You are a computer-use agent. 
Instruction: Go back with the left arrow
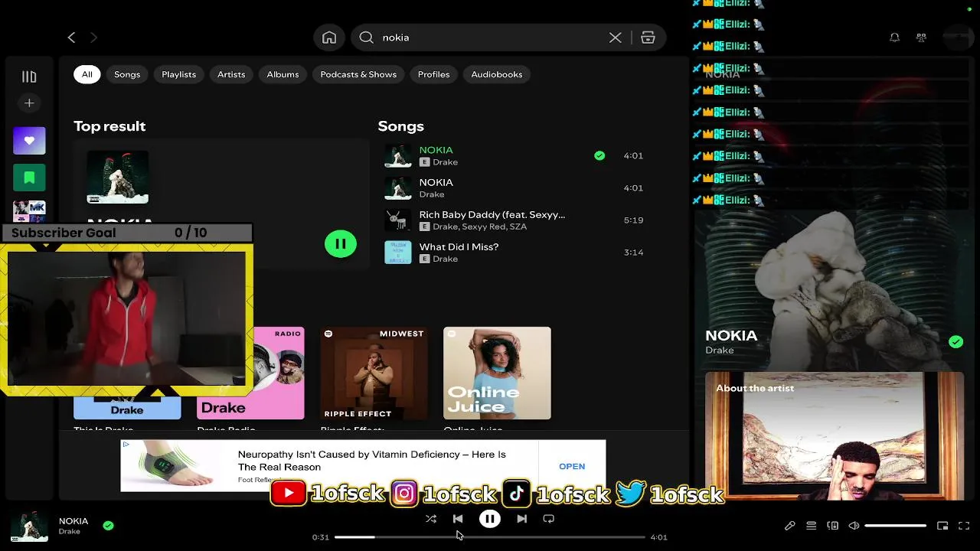[71, 37]
